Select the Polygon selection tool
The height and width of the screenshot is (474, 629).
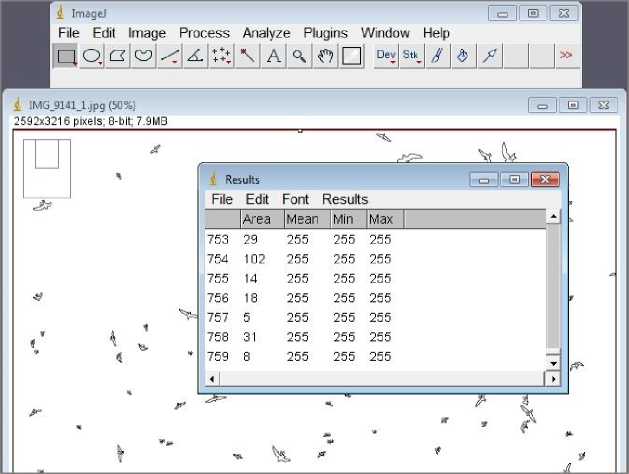click(117, 56)
